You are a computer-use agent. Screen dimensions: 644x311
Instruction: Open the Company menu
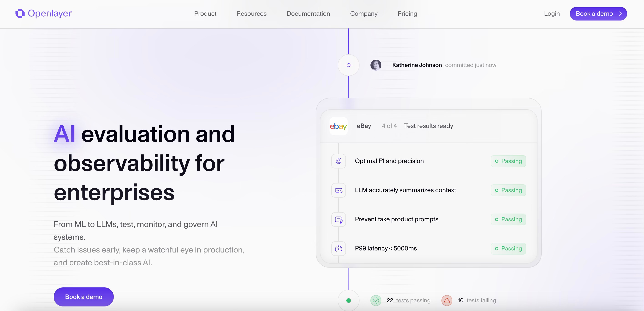coord(363,13)
